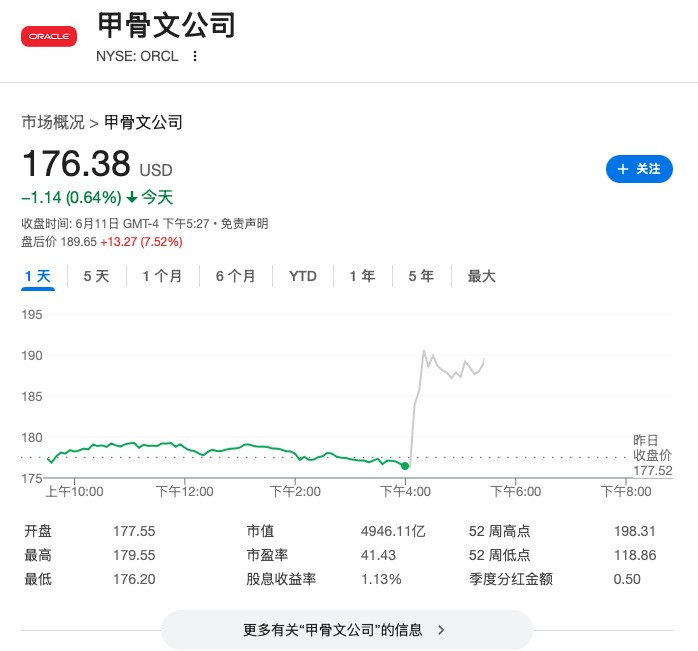This screenshot has height=651, width=698.
Task: Click the 市盈率 value 41.43
Action: coord(378,555)
